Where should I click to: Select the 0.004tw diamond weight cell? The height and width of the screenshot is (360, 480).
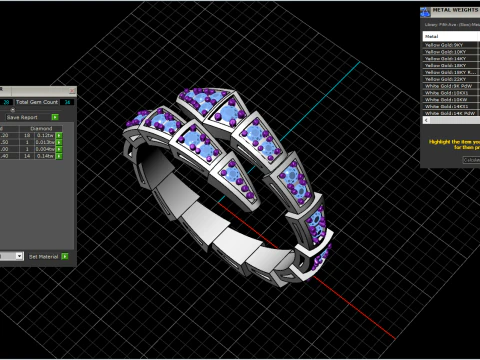coord(45,149)
